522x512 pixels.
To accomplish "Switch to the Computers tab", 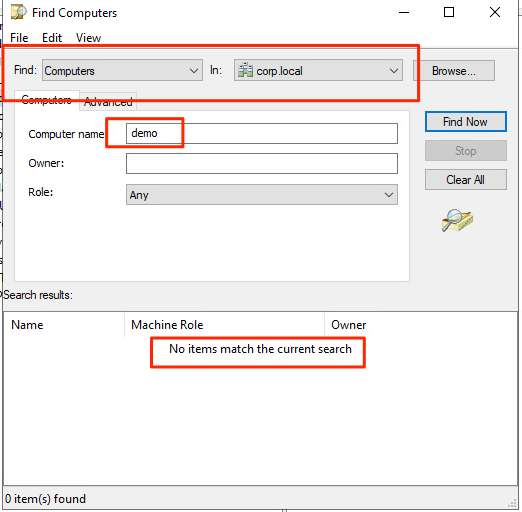I will (47, 100).
